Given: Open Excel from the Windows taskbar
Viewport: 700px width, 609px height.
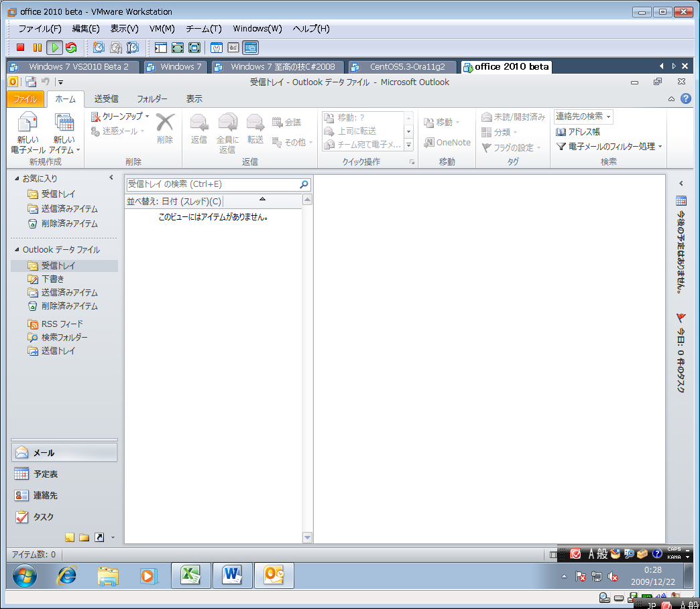Looking at the screenshot, I should (191, 575).
